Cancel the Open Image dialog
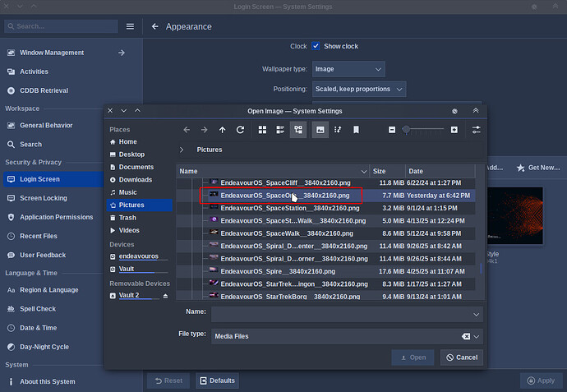Viewport: 567px width, 392px height. point(462,357)
